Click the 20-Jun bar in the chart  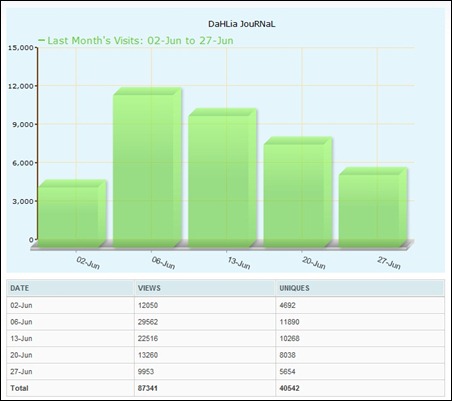point(298,192)
